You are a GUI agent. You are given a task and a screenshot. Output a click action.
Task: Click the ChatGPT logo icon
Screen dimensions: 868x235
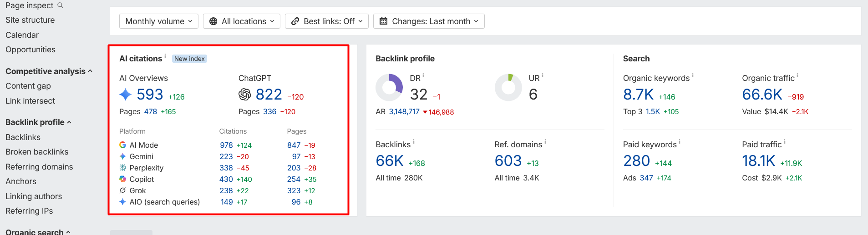(x=244, y=95)
